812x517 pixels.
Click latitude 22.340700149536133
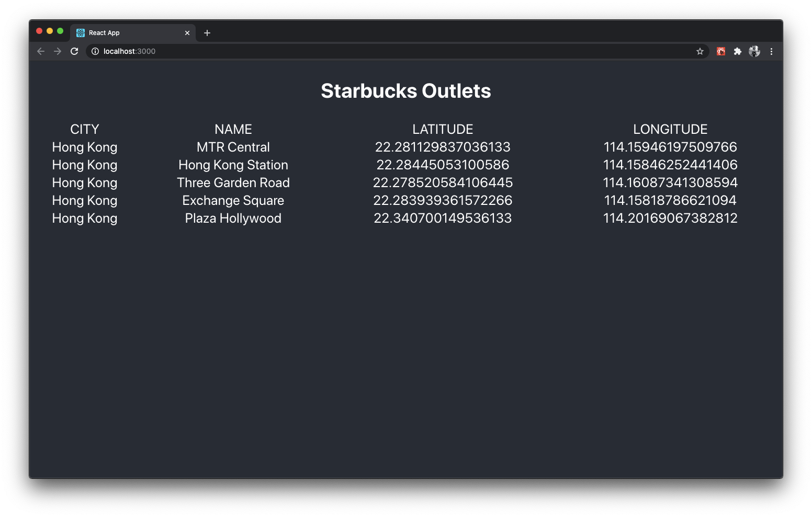click(443, 218)
